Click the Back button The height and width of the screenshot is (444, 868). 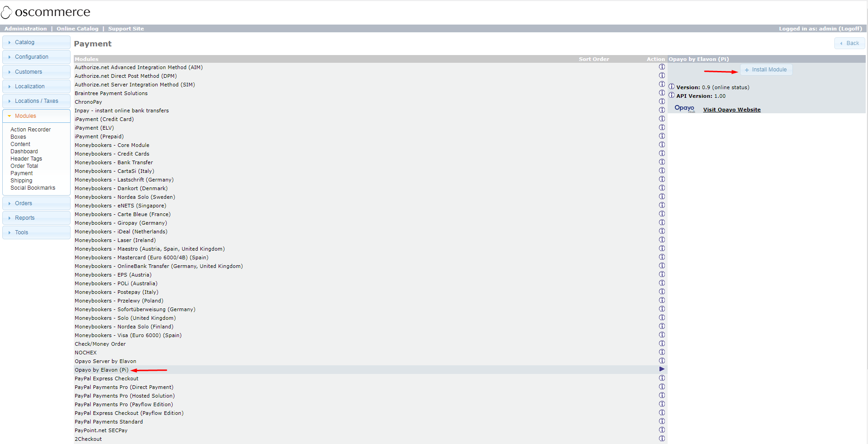pos(849,43)
